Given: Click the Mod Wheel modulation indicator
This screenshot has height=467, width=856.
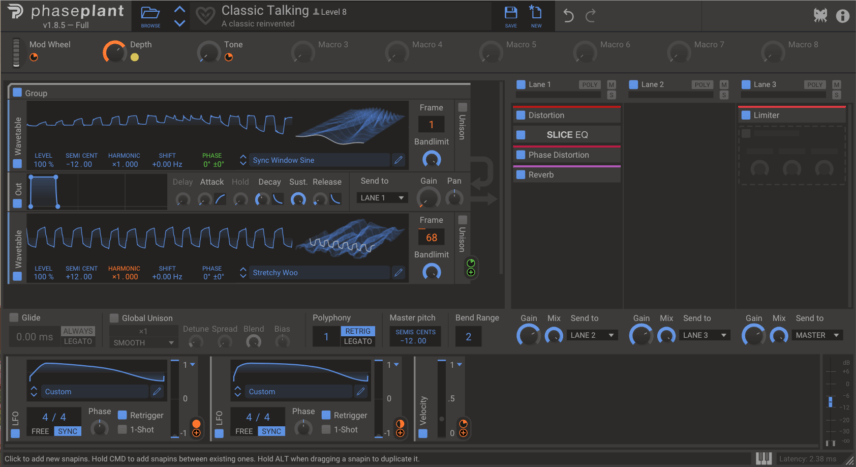Looking at the screenshot, I should coord(34,57).
